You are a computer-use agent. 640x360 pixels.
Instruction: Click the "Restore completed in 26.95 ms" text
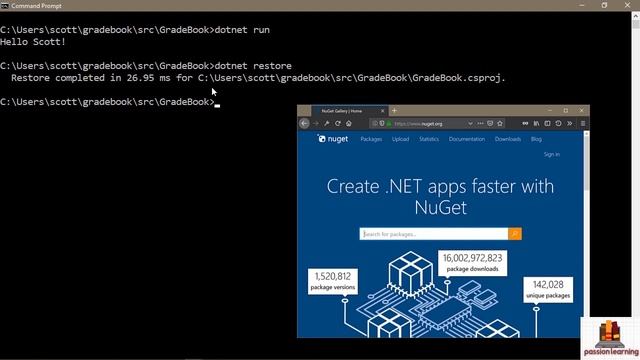[x=91, y=78]
